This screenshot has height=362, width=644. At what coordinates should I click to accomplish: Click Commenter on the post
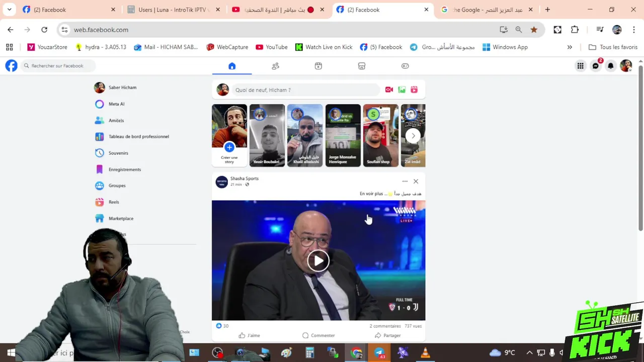tap(318, 335)
